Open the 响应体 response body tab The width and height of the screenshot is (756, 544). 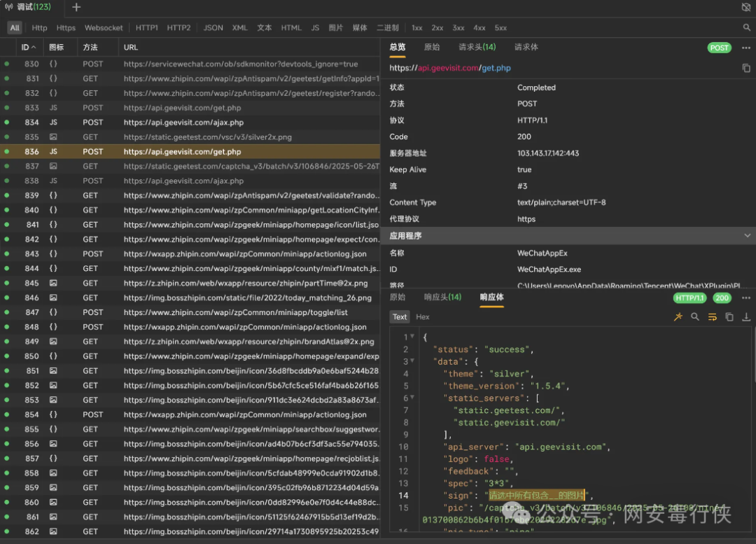492,297
